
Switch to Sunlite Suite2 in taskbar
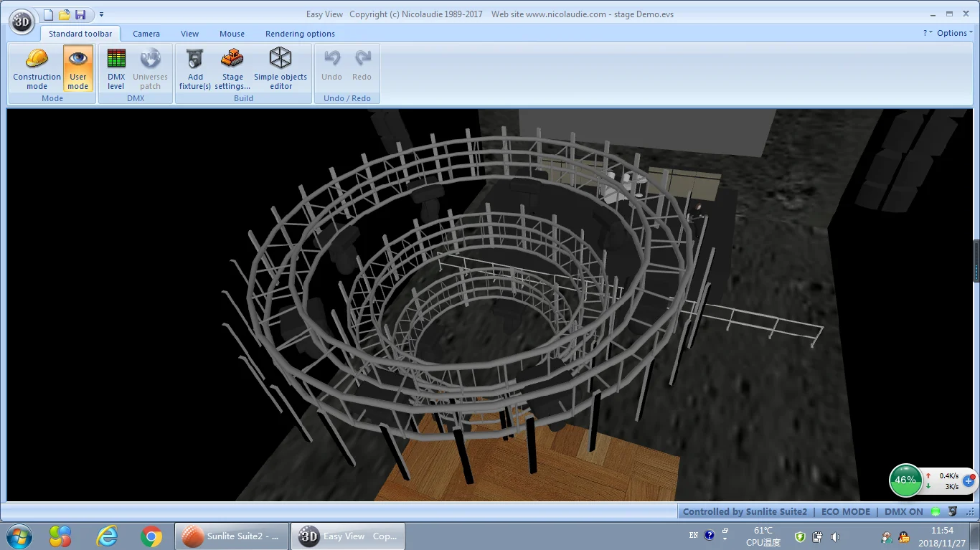232,536
